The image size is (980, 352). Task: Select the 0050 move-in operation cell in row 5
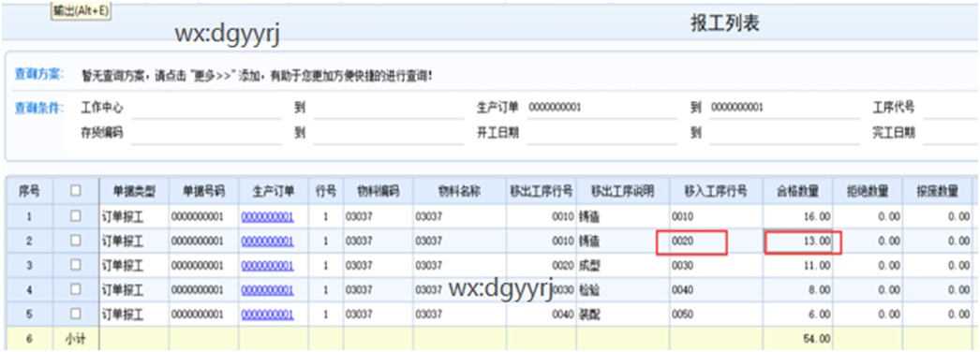[716, 315]
